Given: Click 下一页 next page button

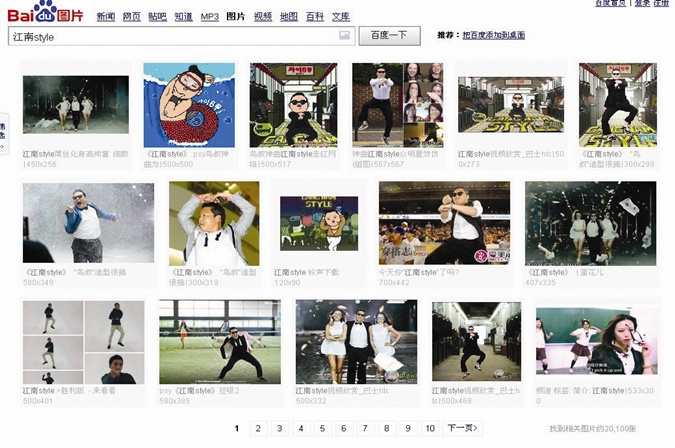Looking at the screenshot, I should point(463,428).
